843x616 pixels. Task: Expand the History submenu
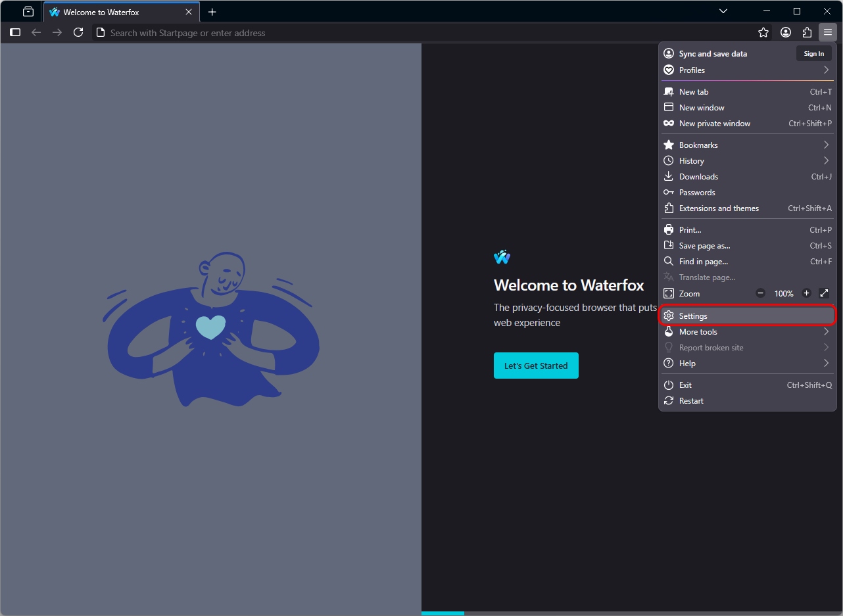pos(748,161)
